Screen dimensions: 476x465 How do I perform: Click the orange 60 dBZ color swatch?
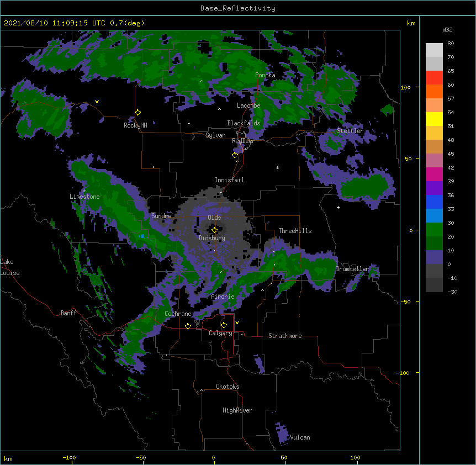point(434,91)
